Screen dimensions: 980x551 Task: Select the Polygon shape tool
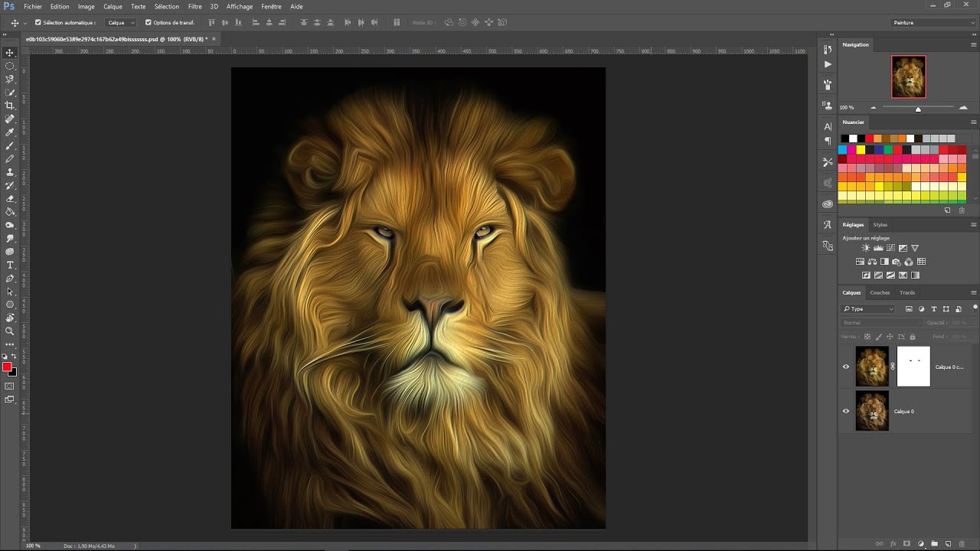click(10, 305)
